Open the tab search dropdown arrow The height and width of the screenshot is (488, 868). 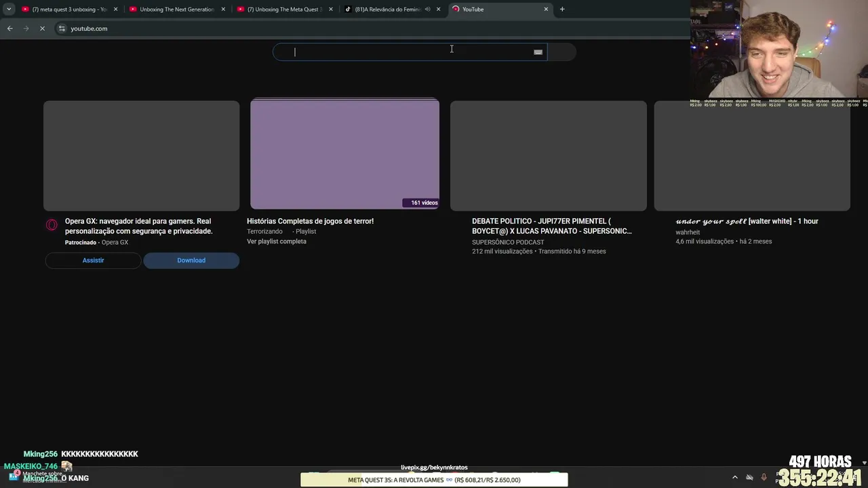tap(9, 9)
